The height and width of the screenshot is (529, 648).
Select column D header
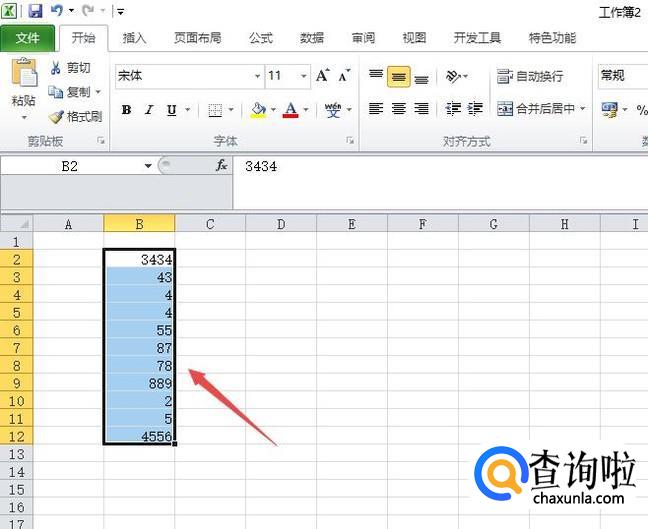click(x=281, y=224)
